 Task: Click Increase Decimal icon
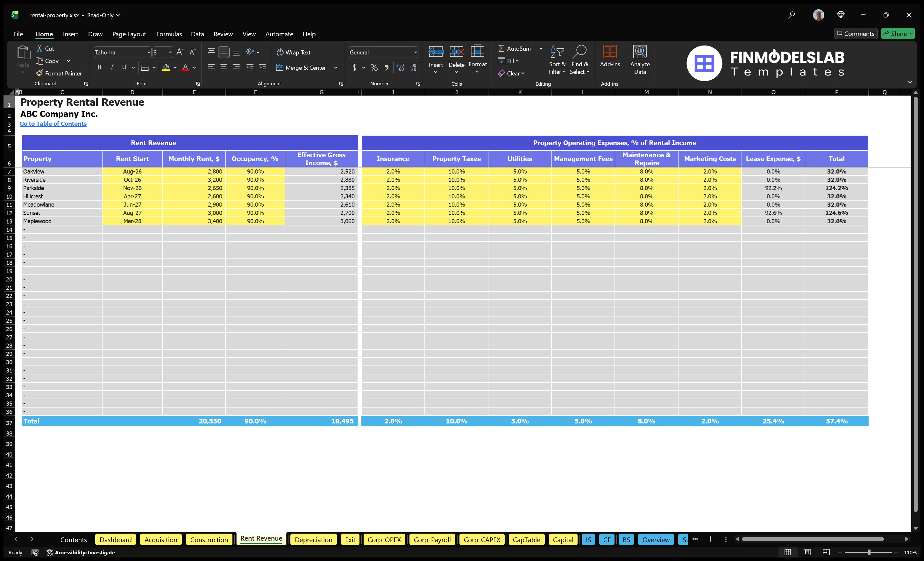(x=400, y=67)
